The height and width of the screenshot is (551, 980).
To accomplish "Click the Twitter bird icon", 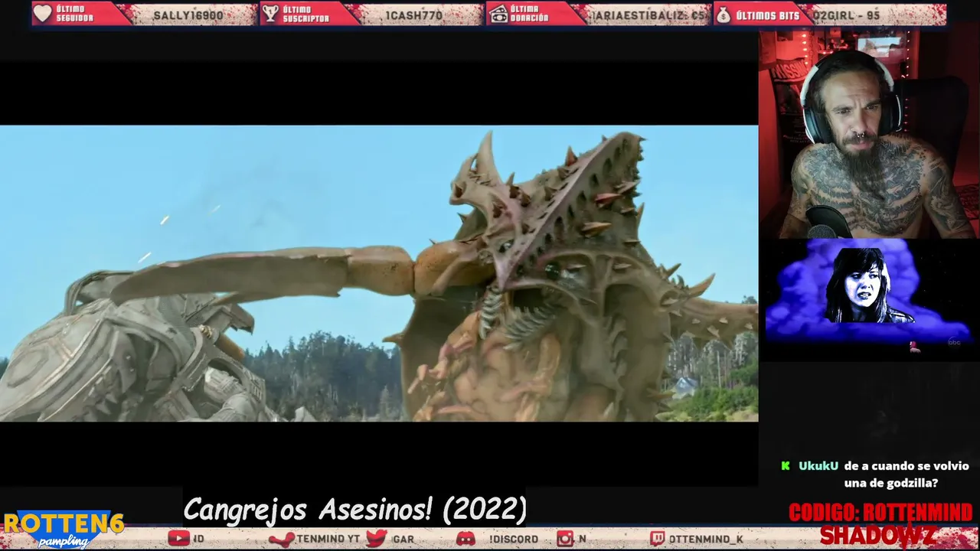I will [376, 539].
